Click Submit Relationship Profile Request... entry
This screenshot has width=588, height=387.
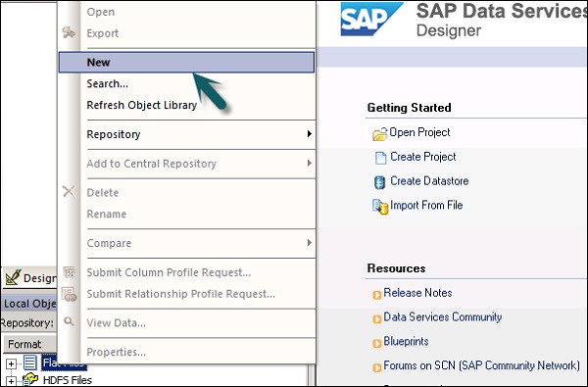click(180, 294)
